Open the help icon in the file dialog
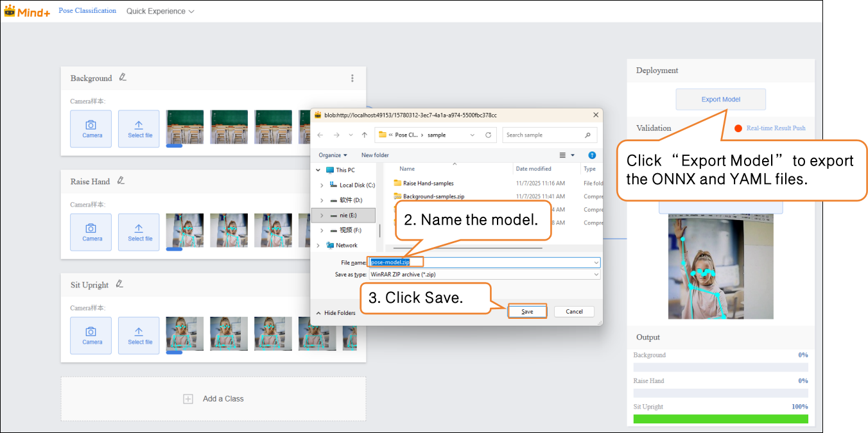This screenshot has height=433, width=868. [x=592, y=155]
